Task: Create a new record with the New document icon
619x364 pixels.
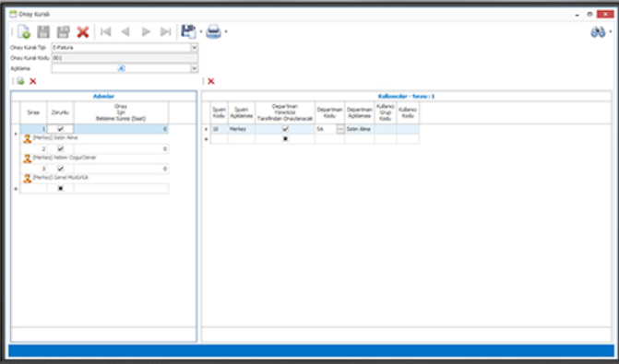Action: pyautogui.click(x=24, y=32)
